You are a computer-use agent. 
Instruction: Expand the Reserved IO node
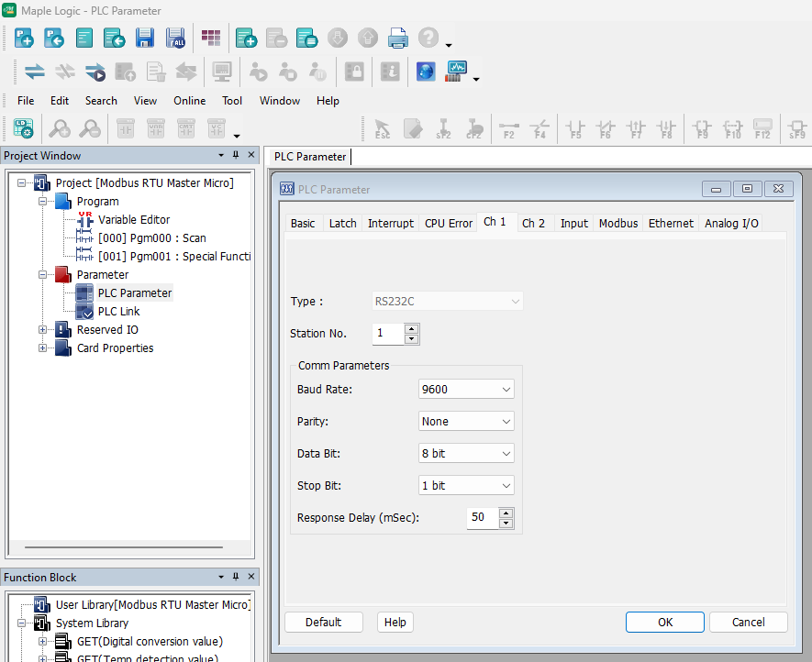pos(42,330)
